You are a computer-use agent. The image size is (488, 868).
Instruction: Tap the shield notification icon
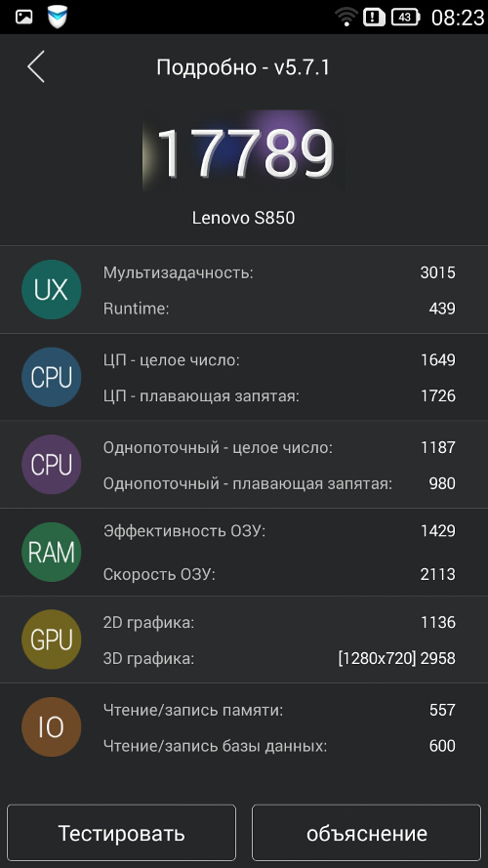tap(58, 17)
